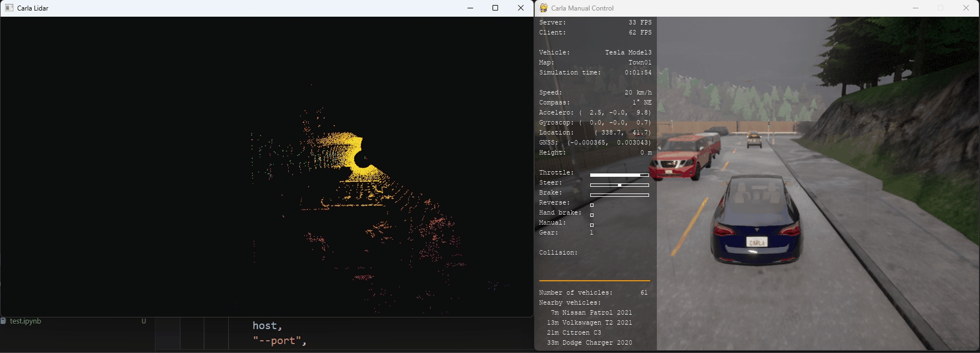The image size is (980, 353).
Task: Minimize the Carla Manual Control window
Action: (916, 8)
